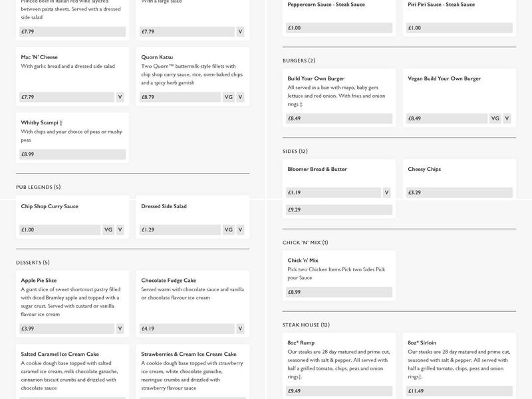Select the Steak House (12) section heading

(306, 325)
